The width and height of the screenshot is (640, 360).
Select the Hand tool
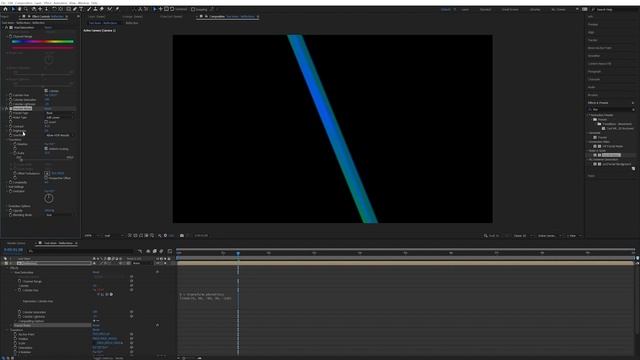[20, 9]
